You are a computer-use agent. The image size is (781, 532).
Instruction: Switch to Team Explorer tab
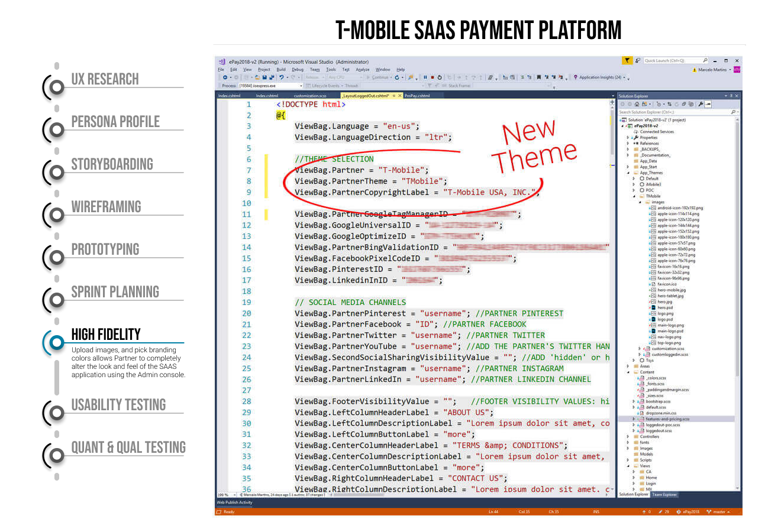pyautogui.click(x=665, y=495)
